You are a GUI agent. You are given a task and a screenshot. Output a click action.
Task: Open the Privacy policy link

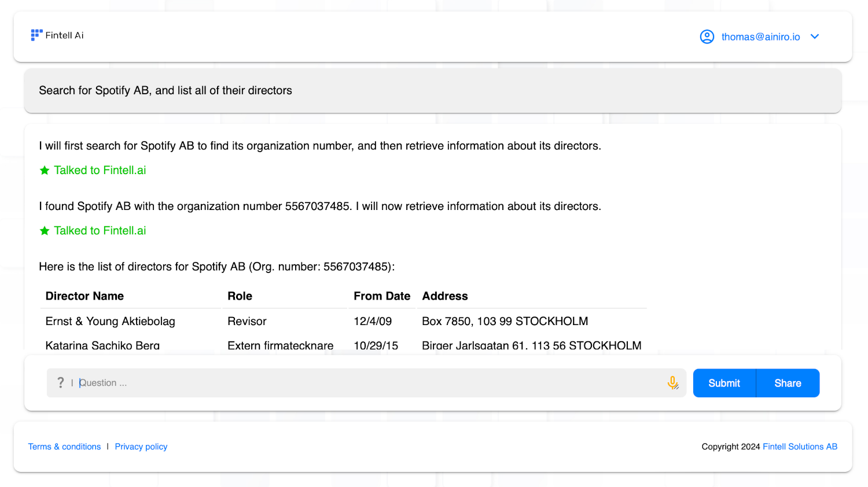pyautogui.click(x=141, y=447)
